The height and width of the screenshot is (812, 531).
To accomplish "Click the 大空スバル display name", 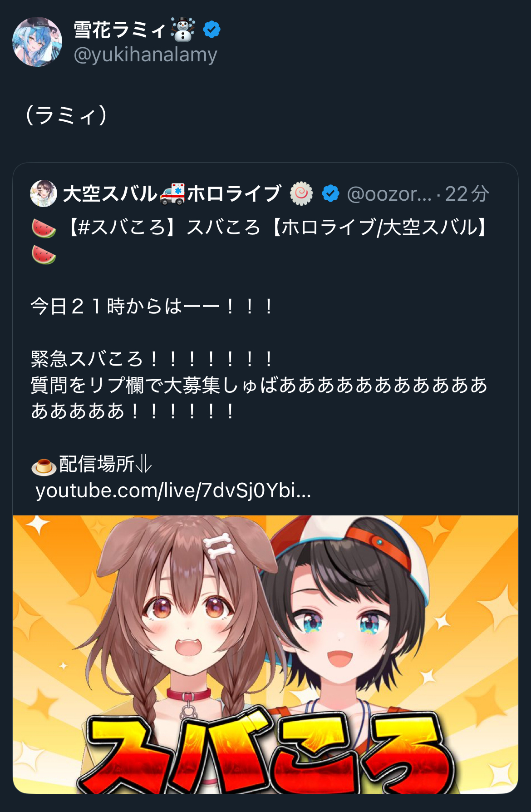I will (110, 194).
